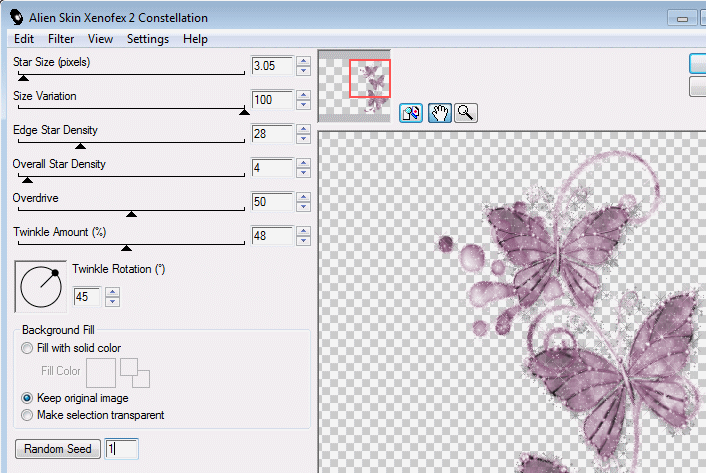Viewport: 706px width, 473px height.
Task: Click the Fill Color swatch box
Action: [x=101, y=373]
